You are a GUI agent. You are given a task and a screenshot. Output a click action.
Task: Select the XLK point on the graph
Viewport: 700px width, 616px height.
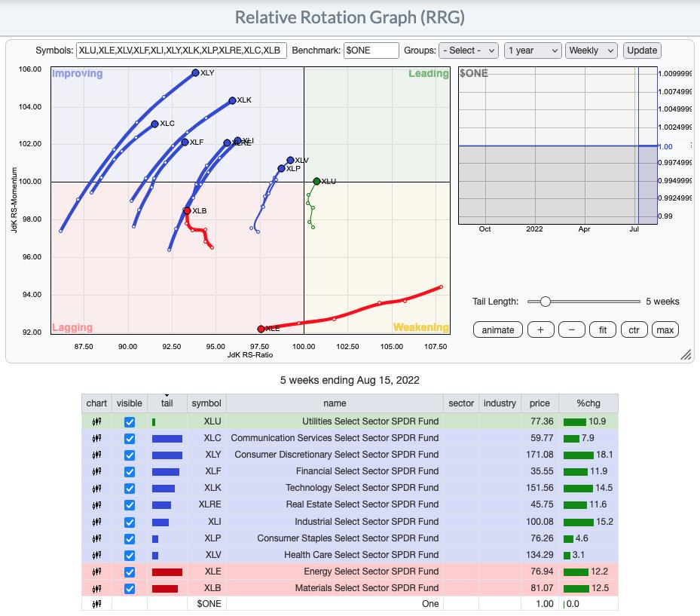(x=232, y=100)
